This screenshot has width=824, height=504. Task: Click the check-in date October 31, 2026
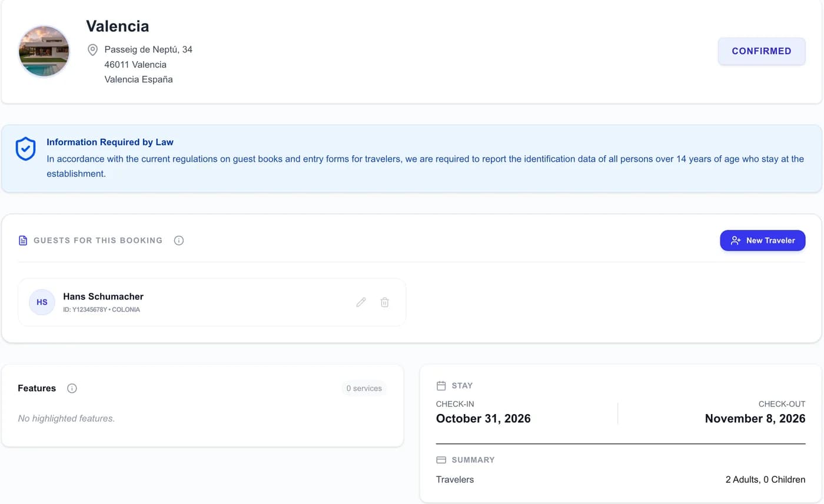click(x=483, y=419)
